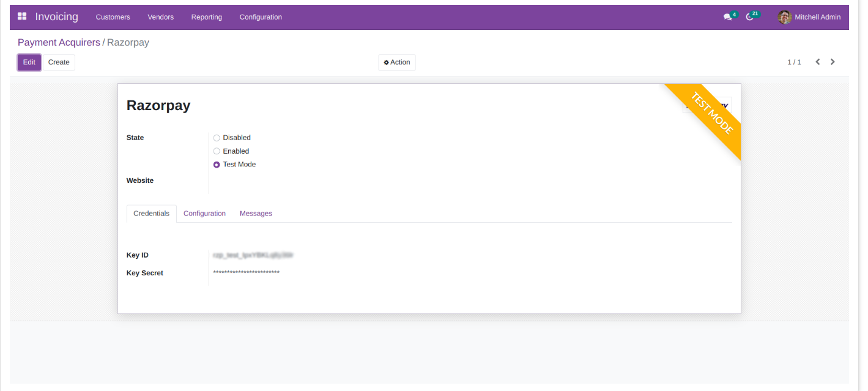Click the Website field label

click(140, 181)
